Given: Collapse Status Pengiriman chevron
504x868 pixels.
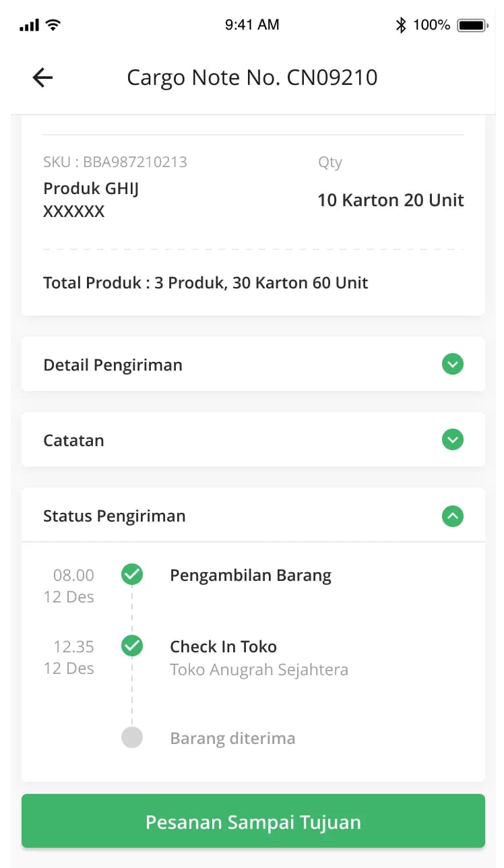Looking at the screenshot, I should [x=453, y=516].
